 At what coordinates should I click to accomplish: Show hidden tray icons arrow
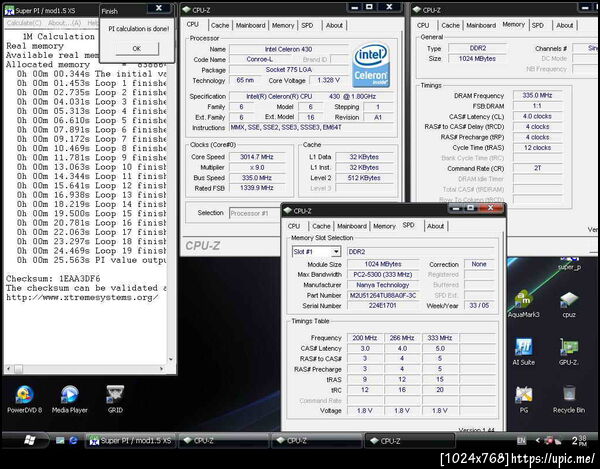tap(538, 441)
